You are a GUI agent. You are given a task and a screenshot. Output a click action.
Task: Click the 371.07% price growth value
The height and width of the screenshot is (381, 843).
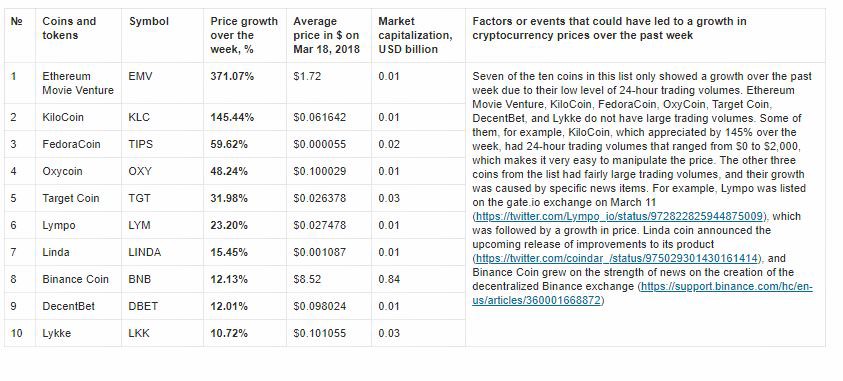(x=232, y=76)
